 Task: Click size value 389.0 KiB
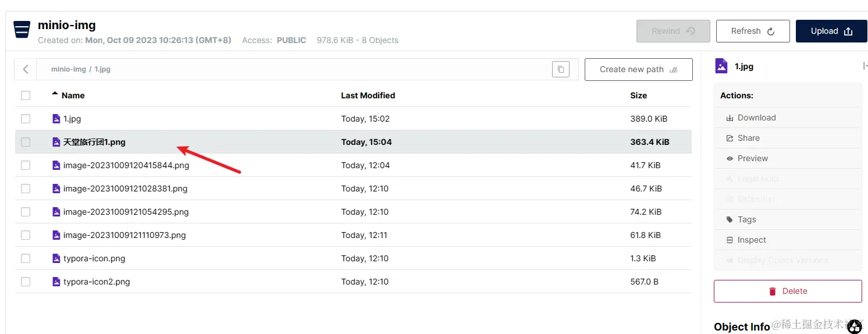click(x=649, y=119)
